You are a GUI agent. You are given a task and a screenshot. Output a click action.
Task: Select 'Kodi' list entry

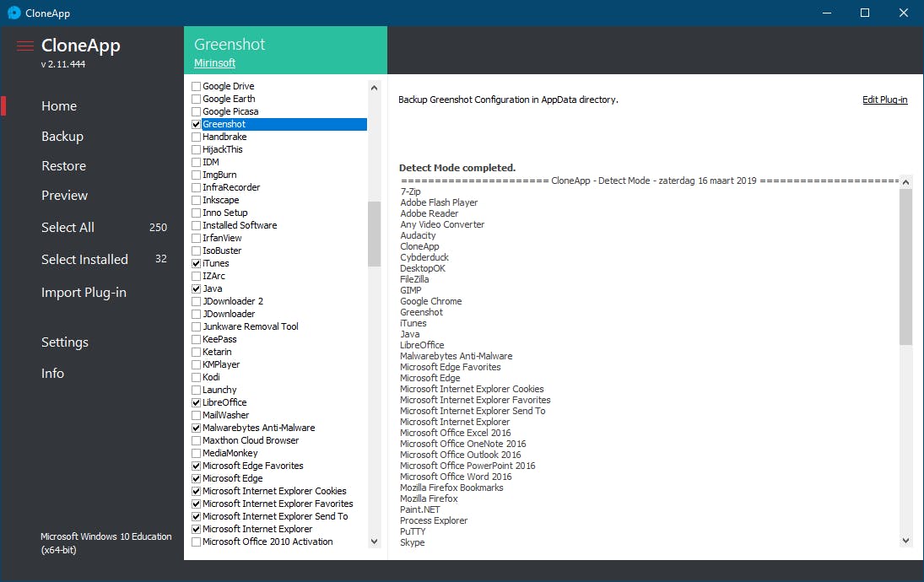click(211, 378)
